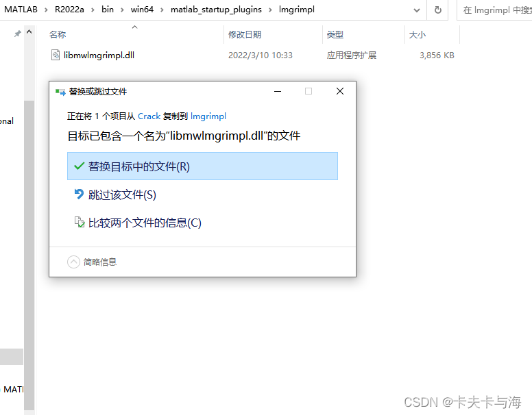Click bin in the breadcrumb path
Image resolution: width=532 pixels, height=415 pixels.
point(108,10)
